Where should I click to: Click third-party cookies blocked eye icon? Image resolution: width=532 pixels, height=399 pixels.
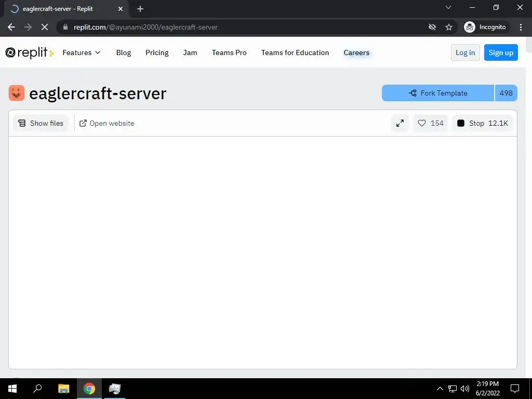[x=432, y=27]
